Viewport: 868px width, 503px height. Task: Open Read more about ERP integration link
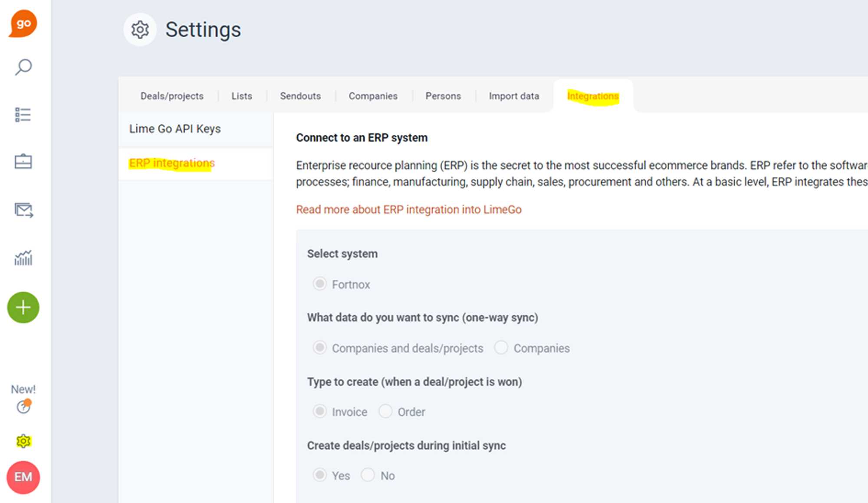(x=409, y=209)
